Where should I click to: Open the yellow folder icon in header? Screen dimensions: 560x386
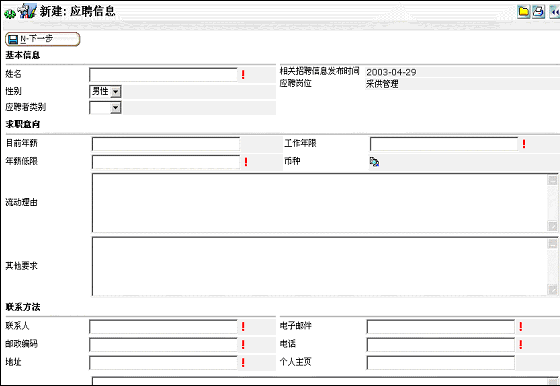coord(524,11)
